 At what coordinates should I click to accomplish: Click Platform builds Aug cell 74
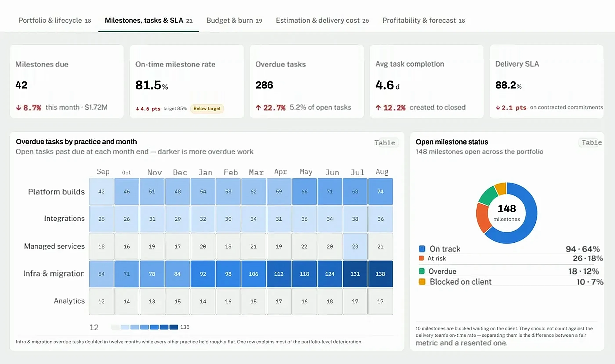(x=380, y=191)
